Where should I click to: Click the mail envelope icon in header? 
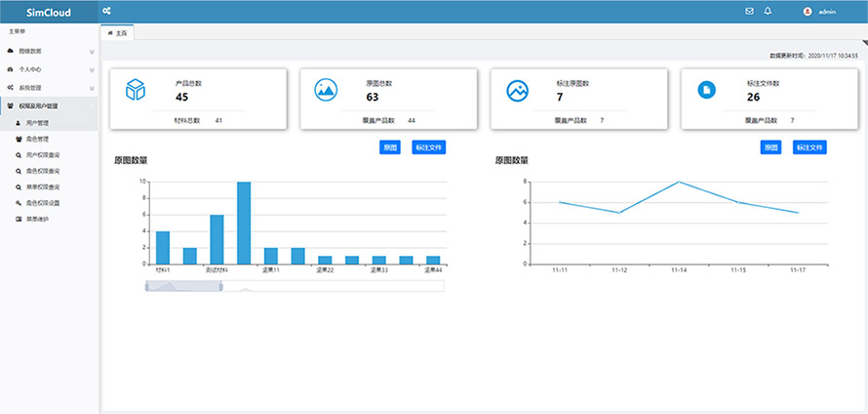(x=749, y=11)
